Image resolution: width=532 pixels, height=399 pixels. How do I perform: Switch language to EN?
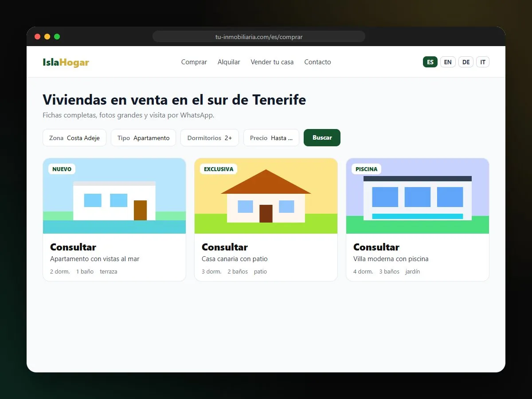click(x=448, y=62)
